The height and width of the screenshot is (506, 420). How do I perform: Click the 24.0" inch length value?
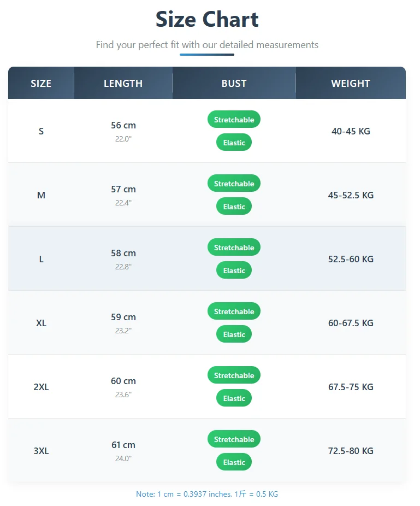123,458
